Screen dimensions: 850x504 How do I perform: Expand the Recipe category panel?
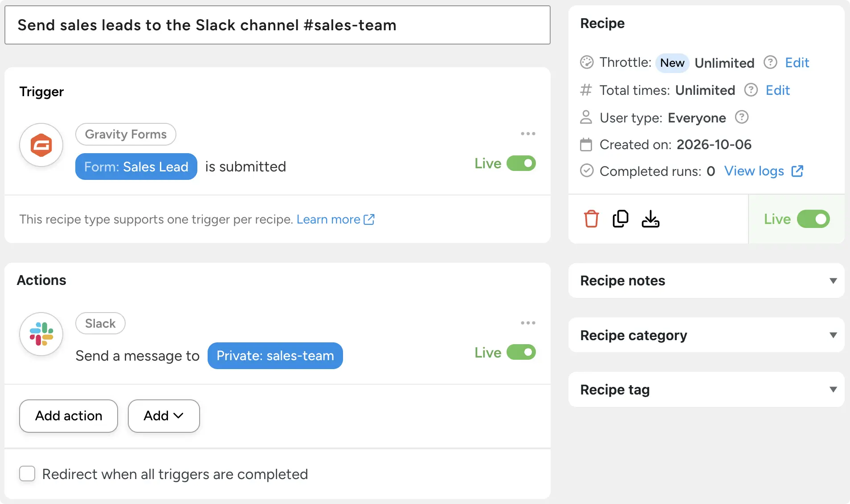click(x=707, y=335)
